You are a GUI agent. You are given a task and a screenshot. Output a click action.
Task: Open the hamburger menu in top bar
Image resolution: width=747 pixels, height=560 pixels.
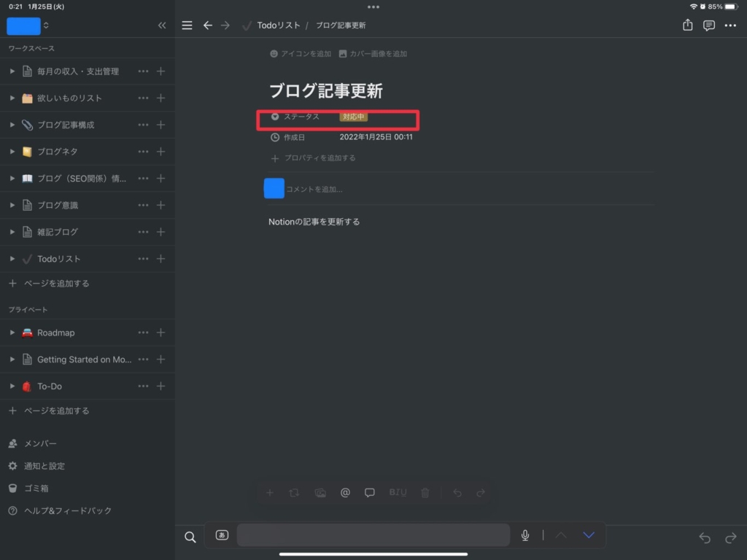[187, 26]
